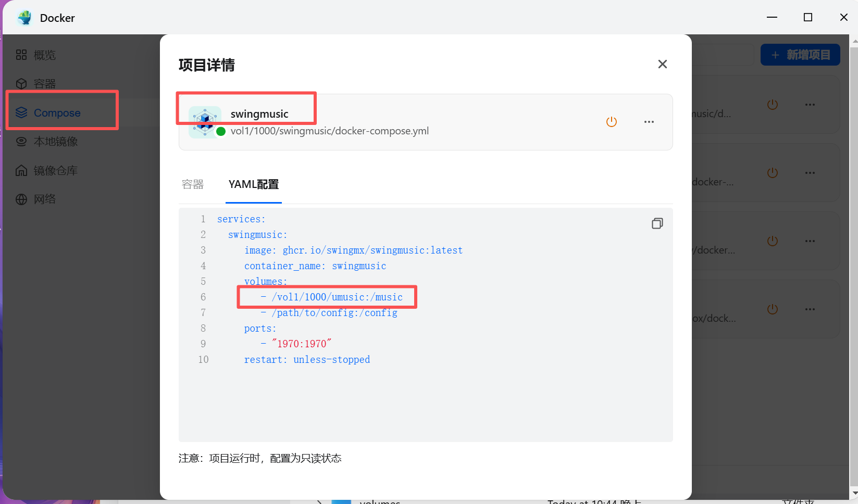The height and width of the screenshot is (504, 858).
Task: Click the 'volumes:' line in YAML
Action: click(266, 282)
